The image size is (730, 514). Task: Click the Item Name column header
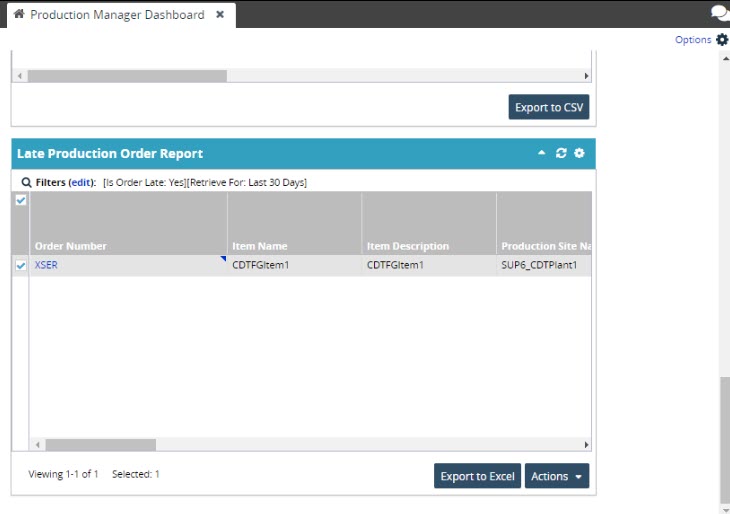pos(259,246)
